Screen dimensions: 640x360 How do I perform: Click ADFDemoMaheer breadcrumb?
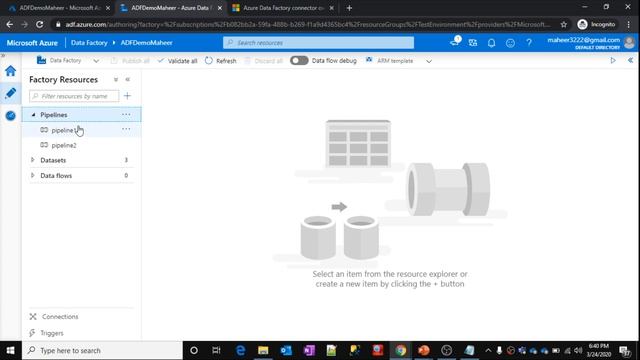[147, 43]
